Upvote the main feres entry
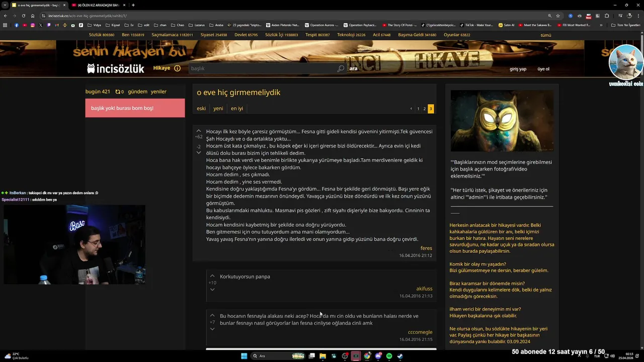 (198, 131)
